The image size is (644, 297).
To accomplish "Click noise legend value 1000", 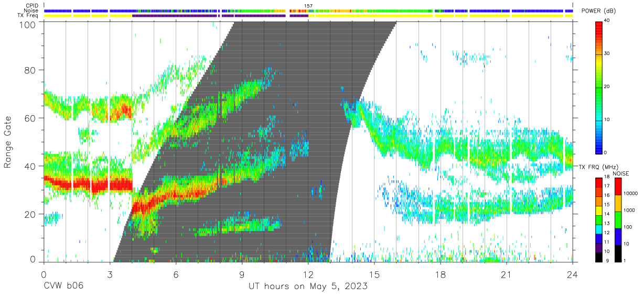I will pos(630,210).
